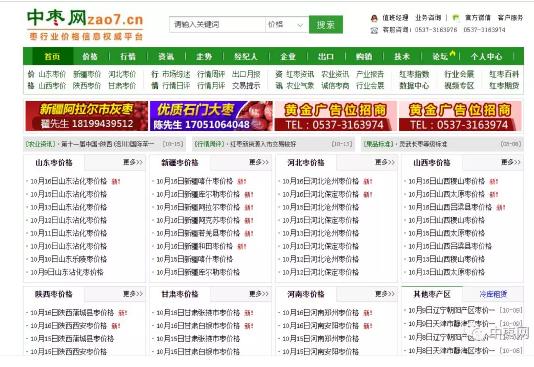The image size is (534, 367).
Task: Open the 出口 nav menu item
Action: [x=326, y=56]
